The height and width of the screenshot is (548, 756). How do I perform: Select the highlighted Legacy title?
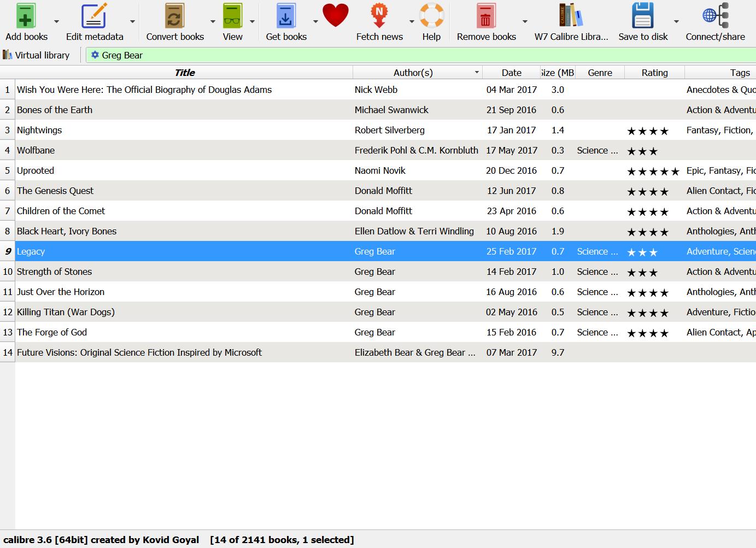click(x=31, y=251)
